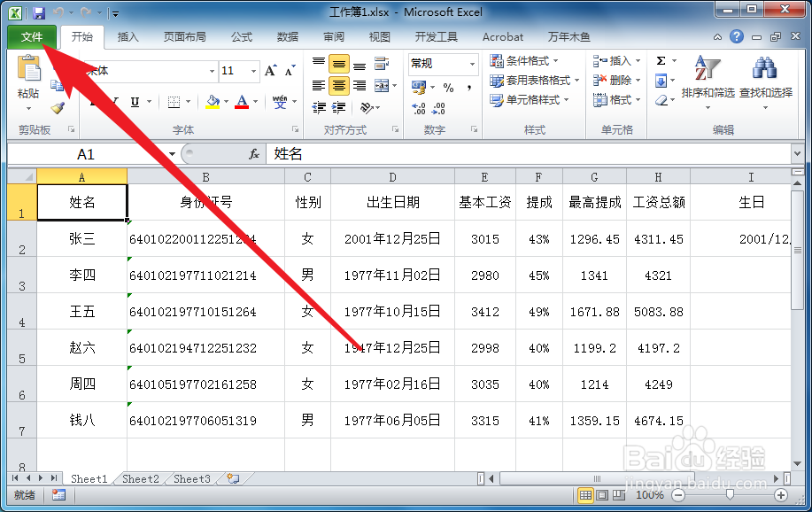Open the 格式 cells dropdown
The height and width of the screenshot is (512, 812).
click(x=617, y=99)
